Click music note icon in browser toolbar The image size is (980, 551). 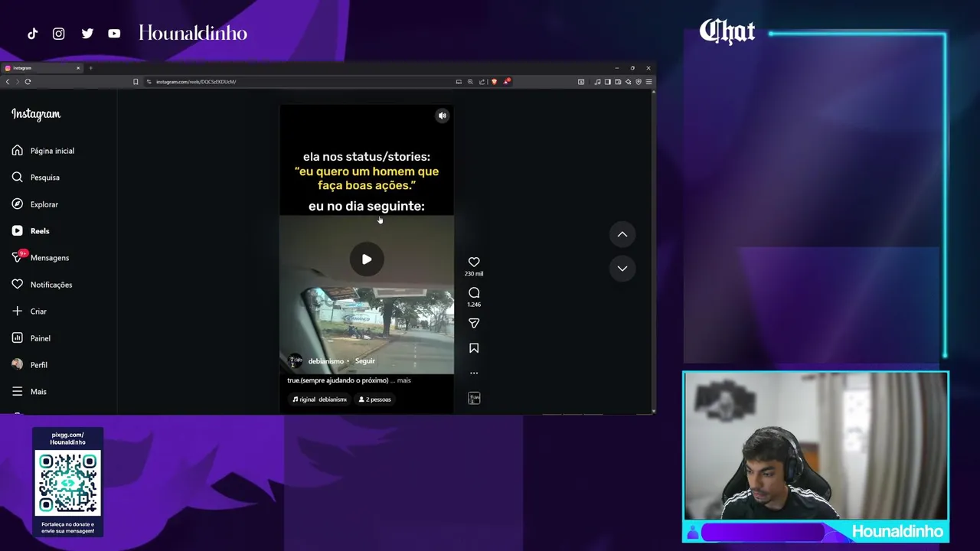[x=597, y=82]
